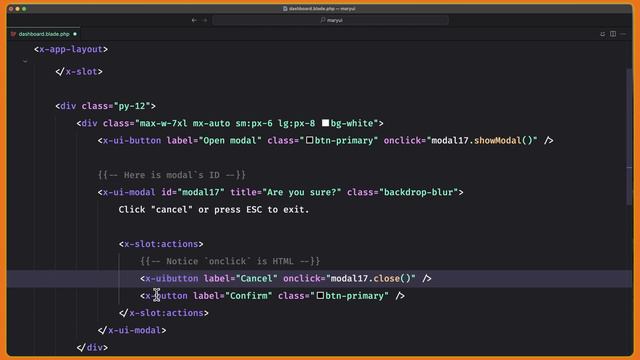640x360 pixels.
Task: Click the closing /x-ui-modal tag
Action: coord(132,330)
